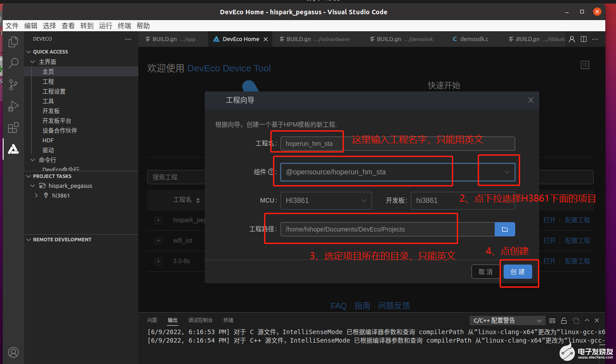Click the 工程名 input field
Image resolution: width=616 pixels, height=364 pixels.
point(398,144)
